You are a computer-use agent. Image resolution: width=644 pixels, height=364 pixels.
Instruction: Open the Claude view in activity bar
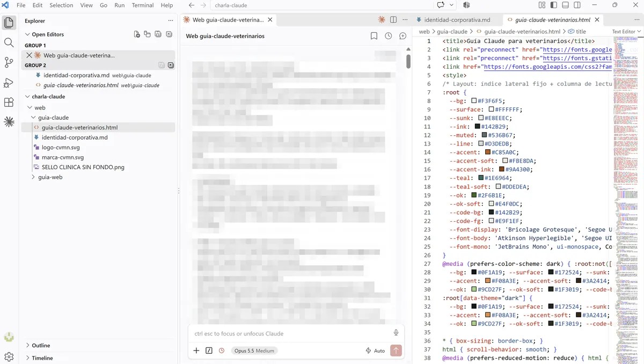(x=9, y=122)
